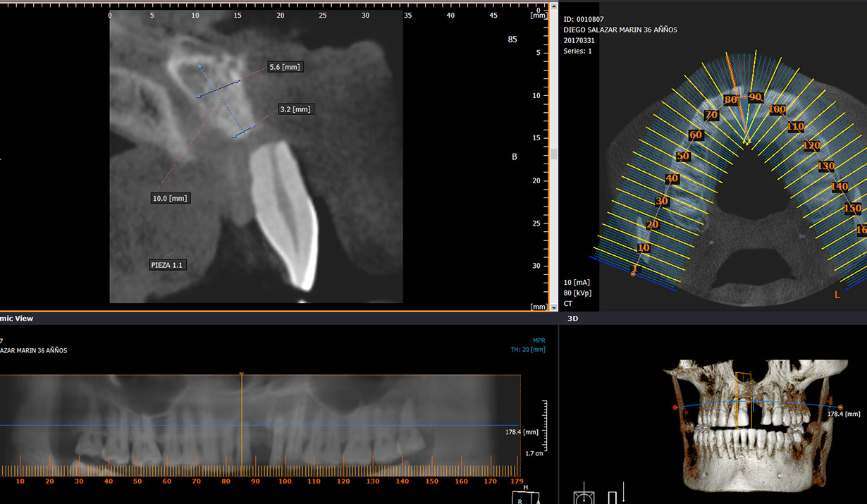The height and width of the screenshot is (504, 867).
Task: Click the cross-section vertical scrollbar thumb
Action: [554, 154]
